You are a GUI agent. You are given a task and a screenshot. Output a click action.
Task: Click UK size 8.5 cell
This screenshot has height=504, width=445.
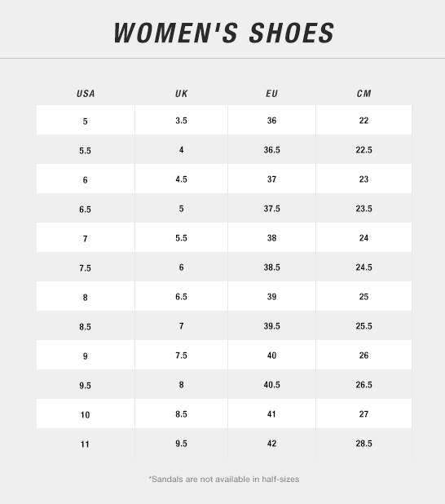pyautogui.click(x=181, y=414)
